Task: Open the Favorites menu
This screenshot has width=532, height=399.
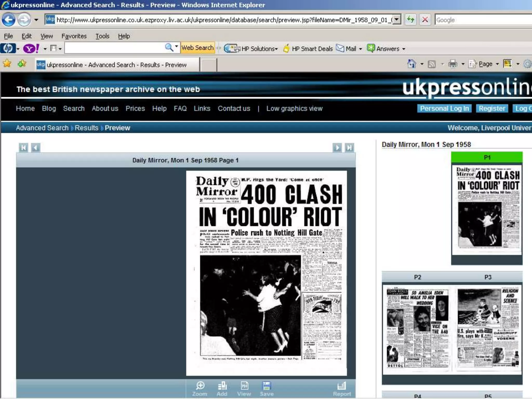Action: point(74,36)
